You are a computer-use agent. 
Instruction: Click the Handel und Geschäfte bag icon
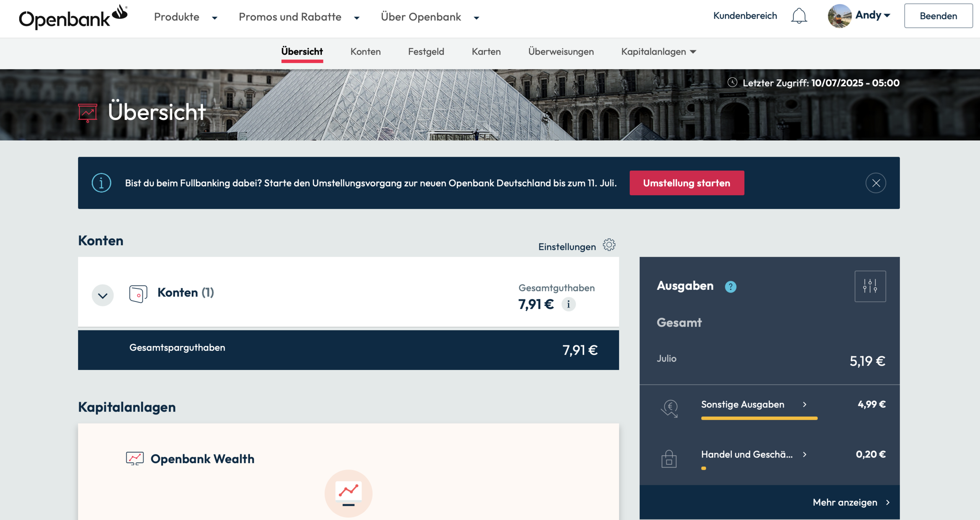[669, 458]
